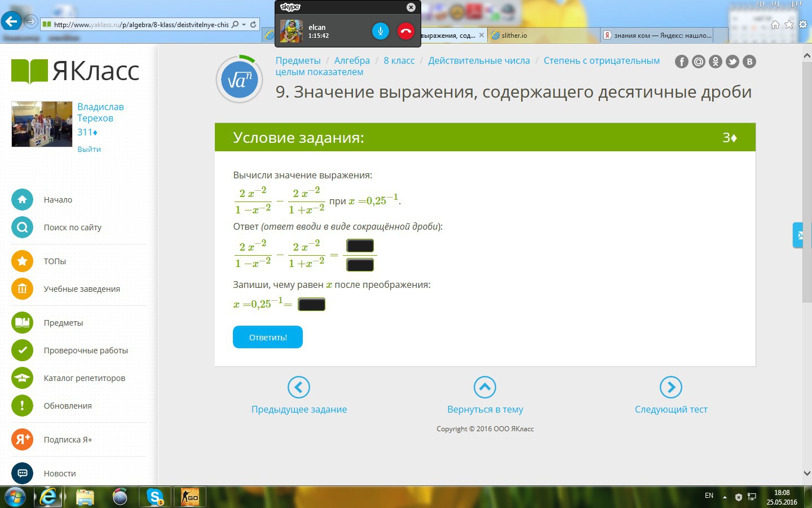Screen dimensions: 812x508
Task: Open the Алгебра breadcrumb link
Action: coord(352,60)
